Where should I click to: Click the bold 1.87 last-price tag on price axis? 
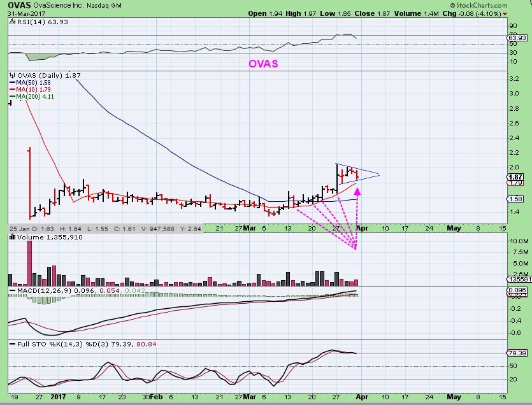click(x=515, y=177)
